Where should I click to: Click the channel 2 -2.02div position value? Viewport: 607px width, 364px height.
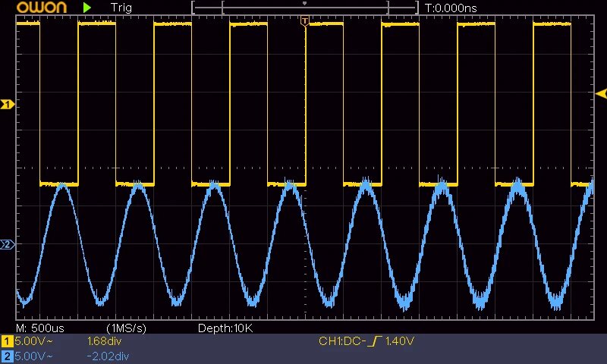[108, 356]
